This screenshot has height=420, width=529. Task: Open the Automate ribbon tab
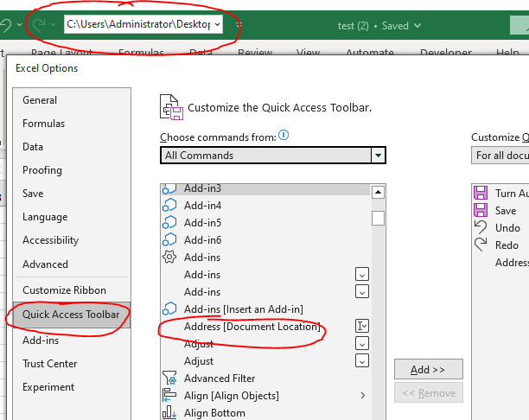coord(370,53)
